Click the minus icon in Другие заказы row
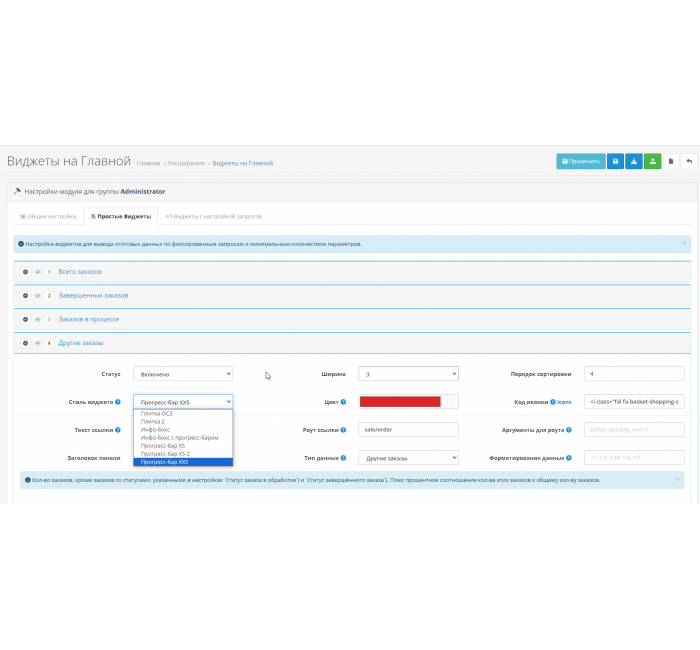Viewport: 700px width, 650px height. [25, 343]
